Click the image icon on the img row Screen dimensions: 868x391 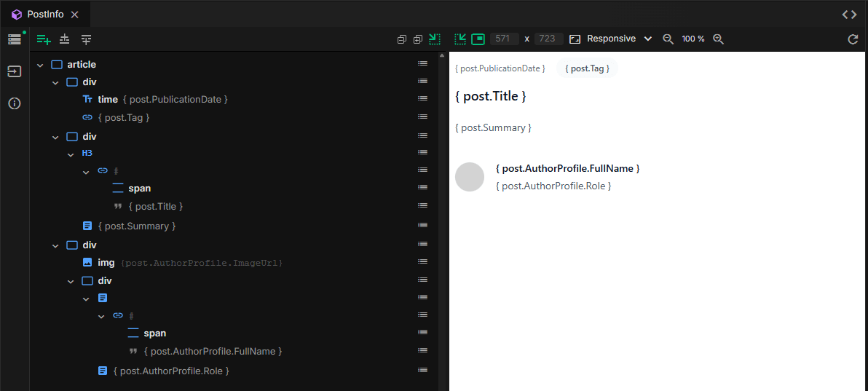pos(87,262)
